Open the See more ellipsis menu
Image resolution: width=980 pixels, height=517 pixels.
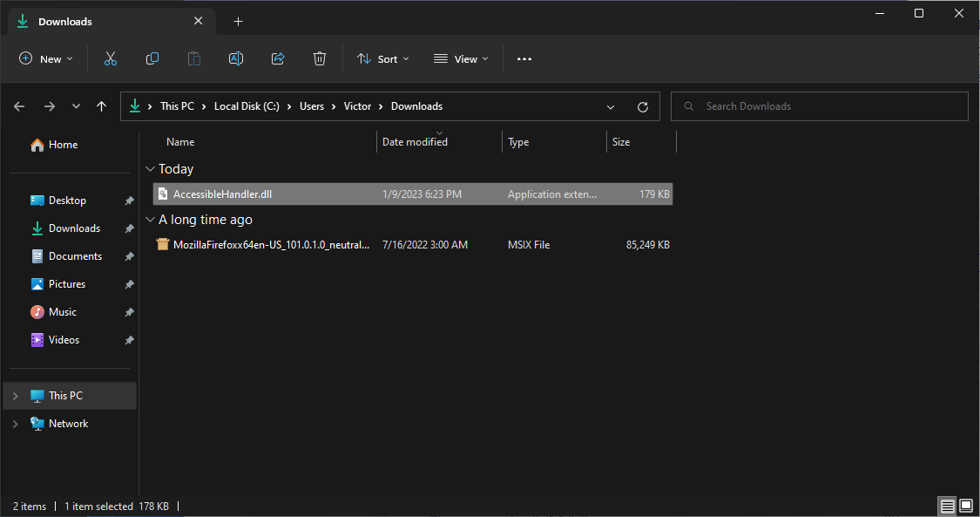[x=524, y=58]
